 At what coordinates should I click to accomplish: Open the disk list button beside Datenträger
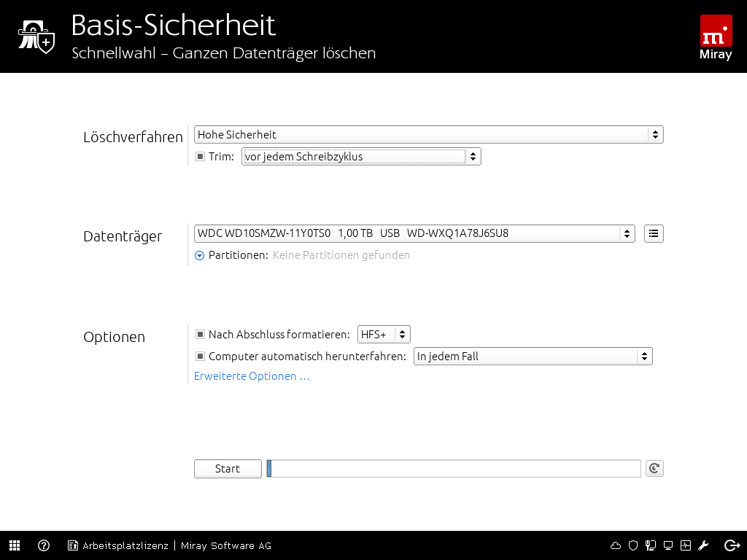coord(654,234)
